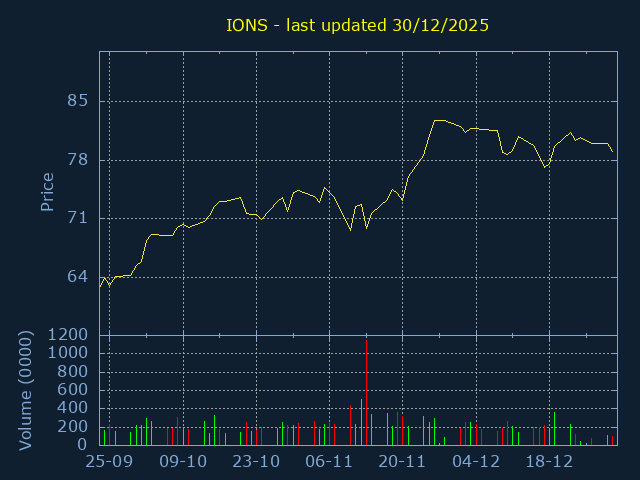Click the 09-10 date label

(x=183, y=462)
